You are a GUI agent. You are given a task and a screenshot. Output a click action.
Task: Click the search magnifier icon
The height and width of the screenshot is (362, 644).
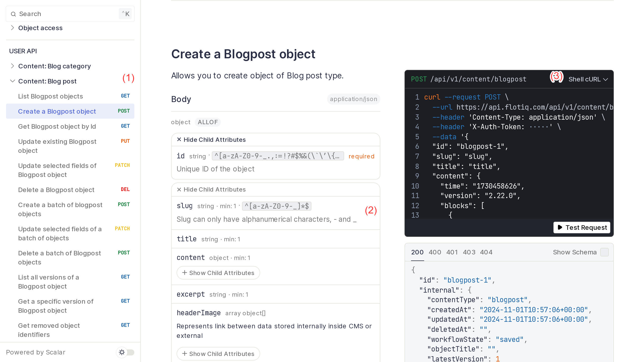[14, 14]
